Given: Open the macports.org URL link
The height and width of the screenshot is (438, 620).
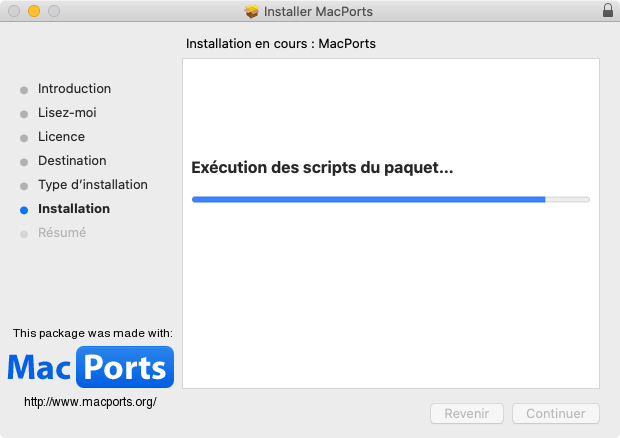Looking at the screenshot, I should click(x=90, y=402).
